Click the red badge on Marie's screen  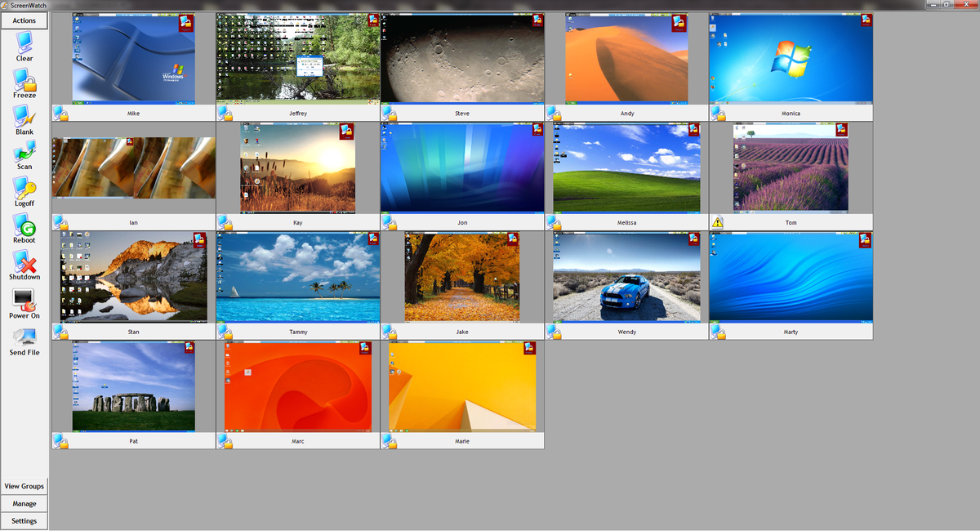point(528,349)
